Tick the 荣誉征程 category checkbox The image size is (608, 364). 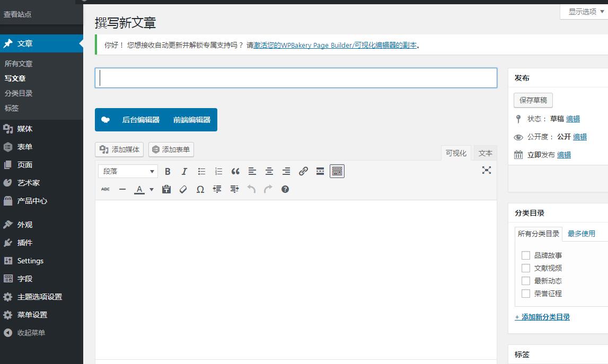[x=526, y=294]
